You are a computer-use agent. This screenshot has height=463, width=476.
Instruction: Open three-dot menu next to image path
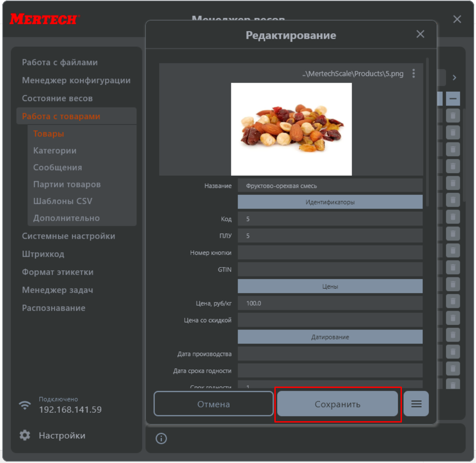414,74
